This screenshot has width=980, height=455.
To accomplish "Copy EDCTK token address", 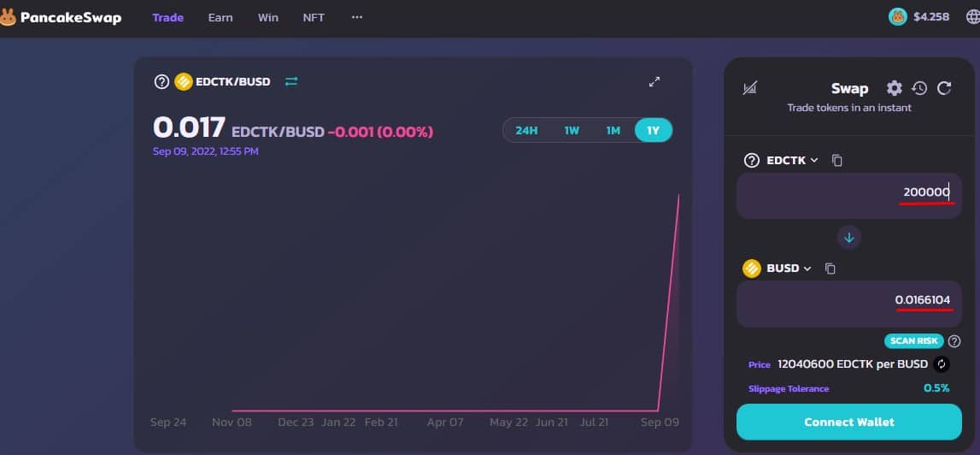I will pos(836,160).
